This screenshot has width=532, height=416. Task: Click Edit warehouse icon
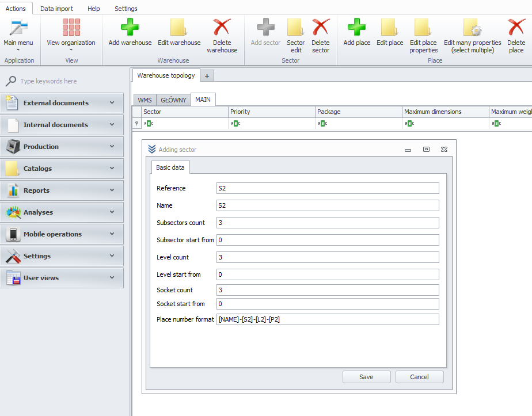click(x=179, y=27)
